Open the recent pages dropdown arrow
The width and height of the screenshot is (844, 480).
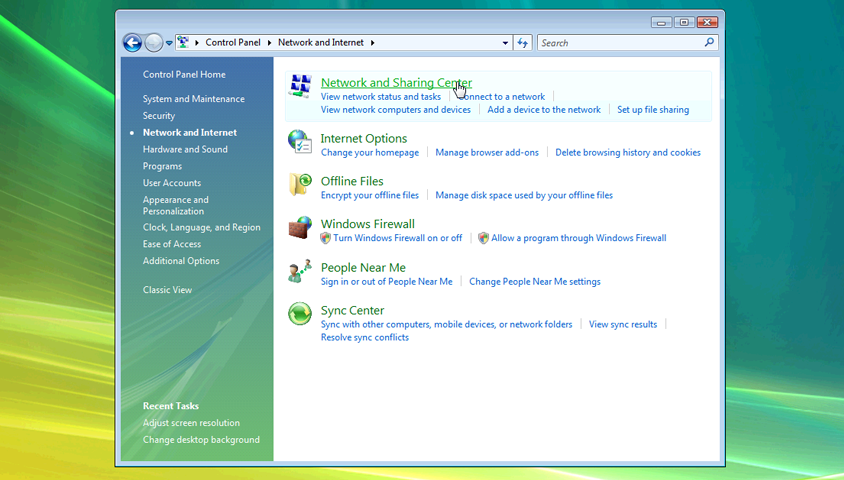click(169, 44)
